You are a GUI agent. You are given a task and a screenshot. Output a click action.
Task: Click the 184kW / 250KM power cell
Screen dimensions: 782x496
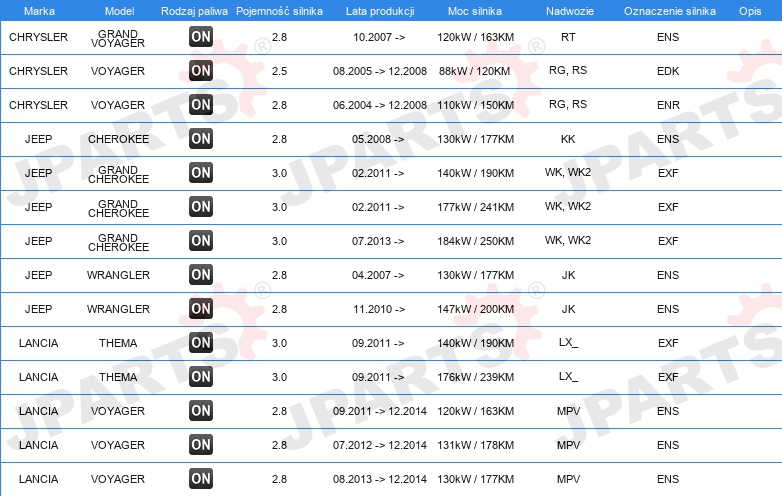[475, 241]
